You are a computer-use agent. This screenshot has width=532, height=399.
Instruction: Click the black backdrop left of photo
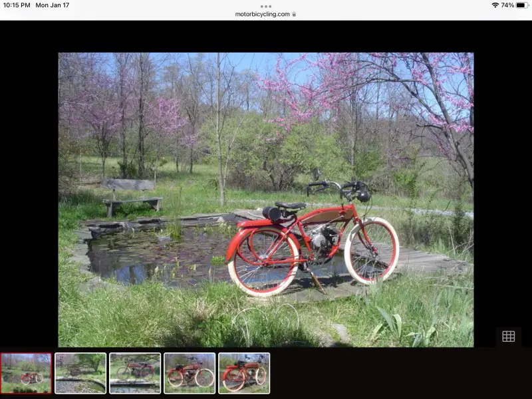tap(29, 199)
